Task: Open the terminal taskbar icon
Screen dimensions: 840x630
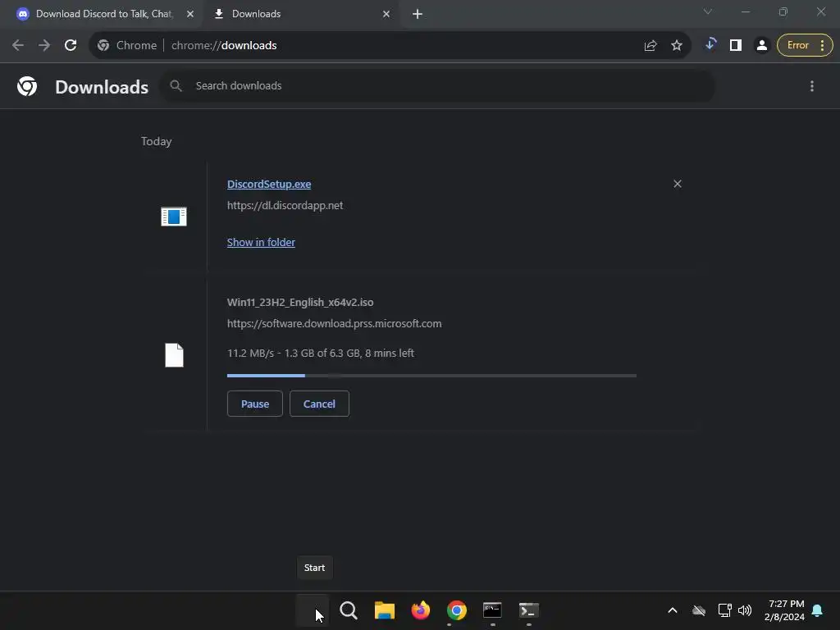Action: [x=529, y=610]
